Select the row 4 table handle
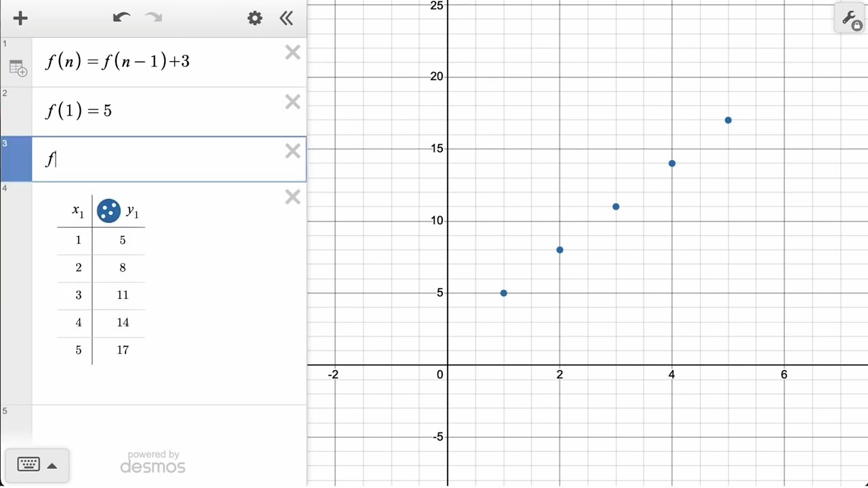Screen dimensions: 868x488 (16, 293)
